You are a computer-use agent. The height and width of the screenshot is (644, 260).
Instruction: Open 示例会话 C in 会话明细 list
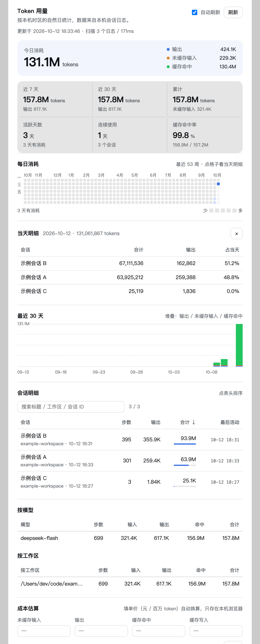point(130,482)
